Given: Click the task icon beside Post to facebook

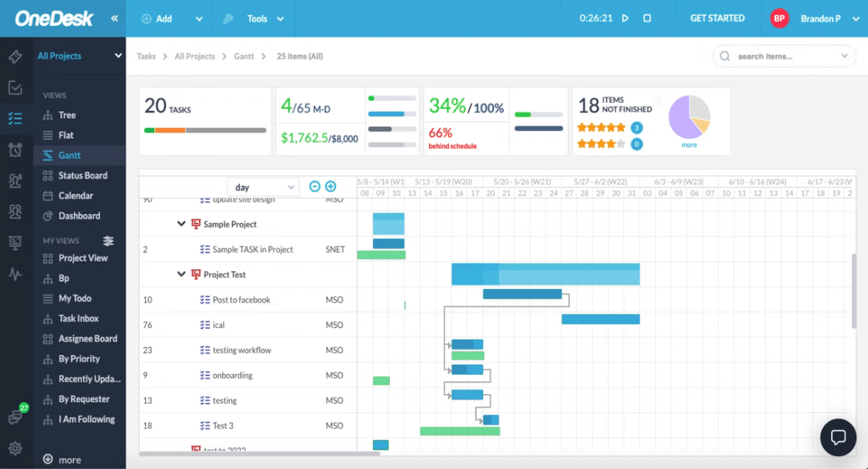Looking at the screenshot, I should pos(205,299).
